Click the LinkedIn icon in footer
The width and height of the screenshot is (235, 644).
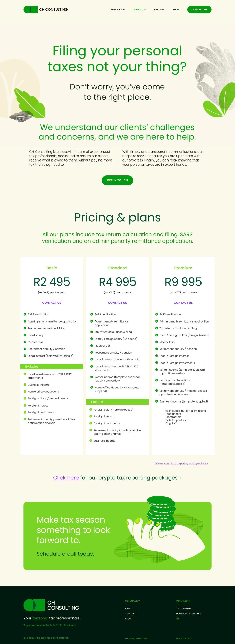coord(177,618)
